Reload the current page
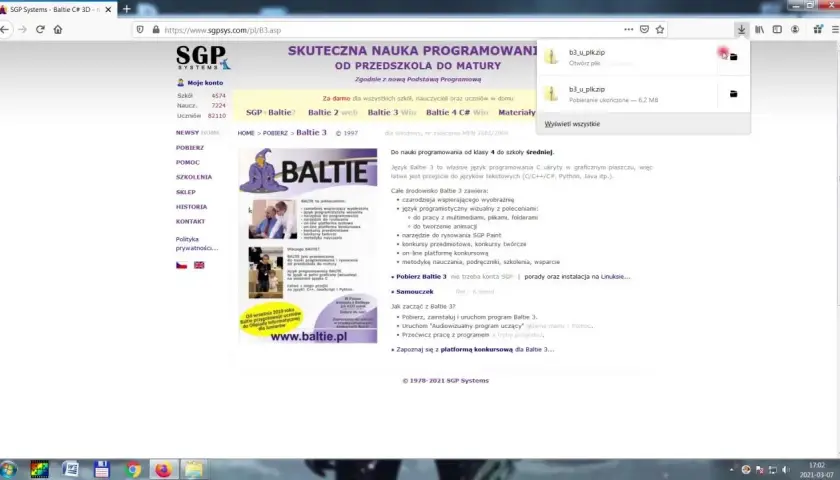The height and width of the screenshot is (480, 840). 40,29
